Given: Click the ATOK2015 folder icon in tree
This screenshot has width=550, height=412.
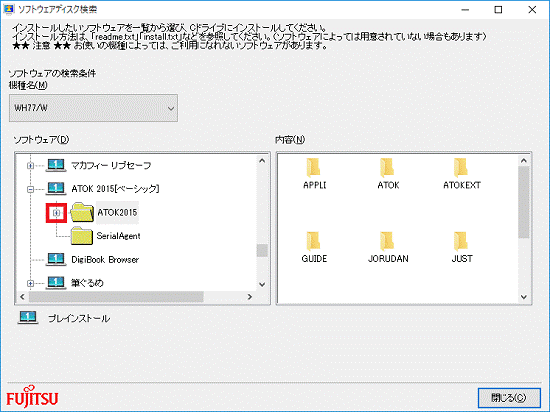Looking at the screenshot, I should pos(82,212).
